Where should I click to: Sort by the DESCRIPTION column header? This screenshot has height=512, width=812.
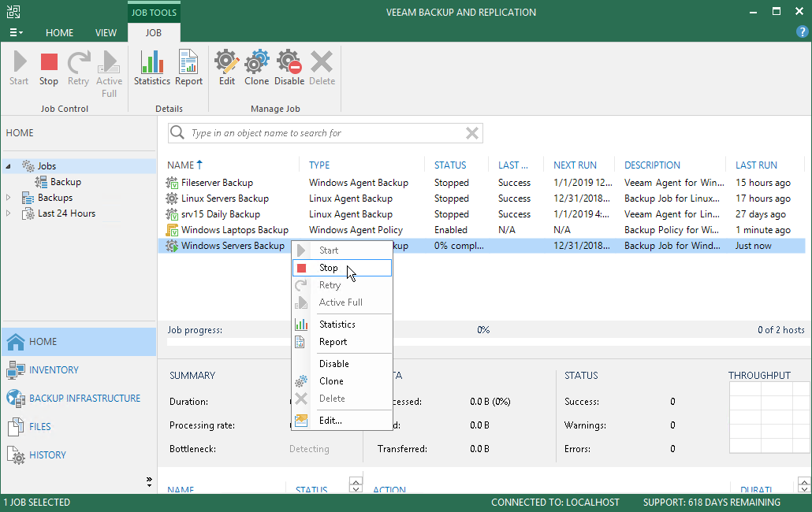pyautogui.click(x=652, y=165)
